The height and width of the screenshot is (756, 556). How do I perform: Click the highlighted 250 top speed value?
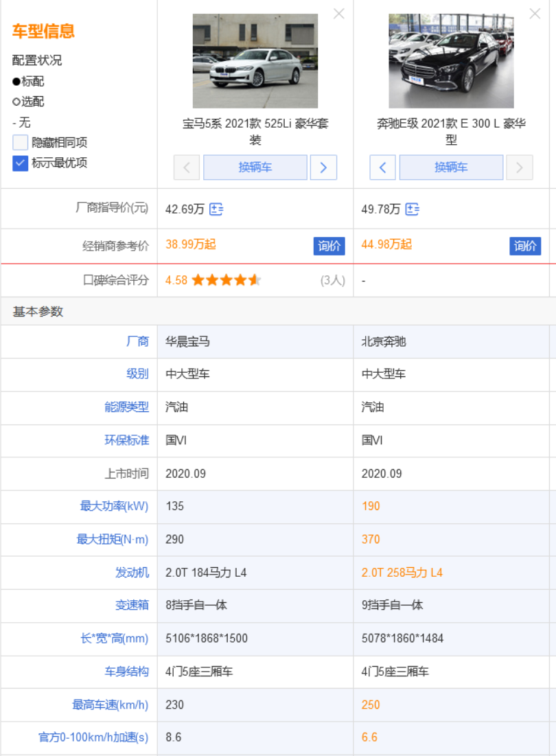click(371, 705)
